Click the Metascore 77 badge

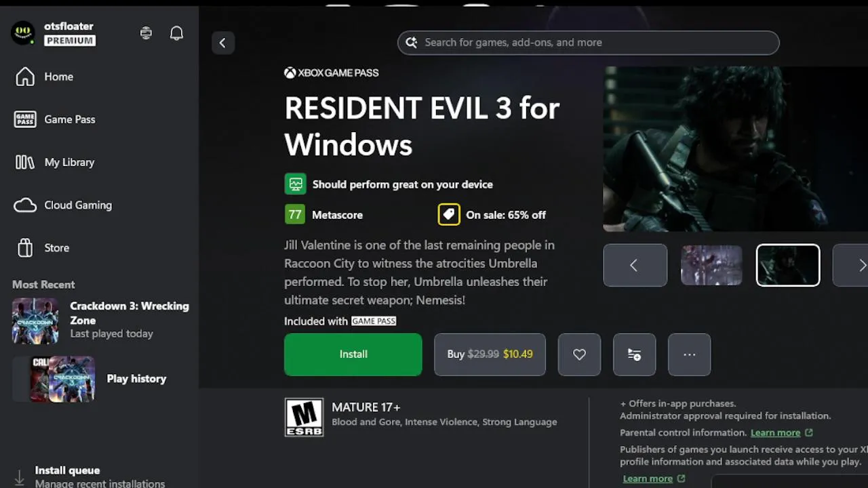coord(295,215)
